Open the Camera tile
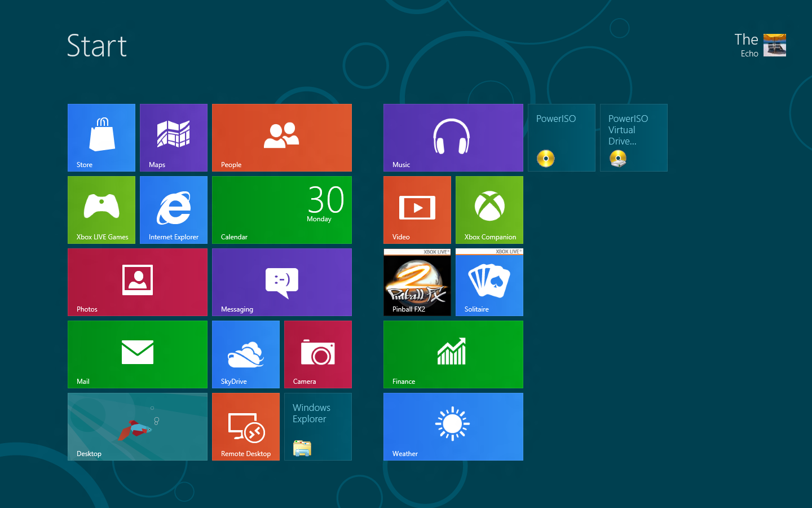The width and height of the screenshot is (812, 508). point(318,354)
